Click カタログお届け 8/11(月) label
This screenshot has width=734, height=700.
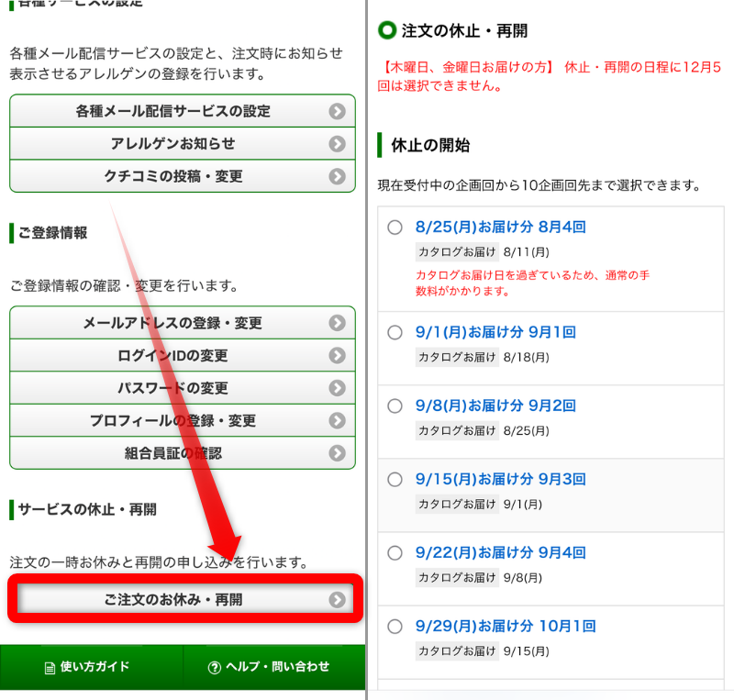pyautogui.click(x=483, y=252)
